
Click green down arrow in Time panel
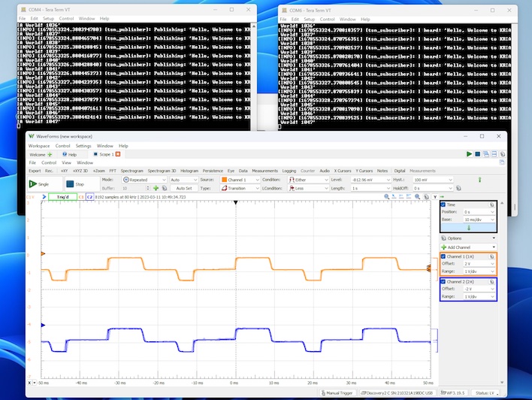pyautogui.click(x=469, y=228)
